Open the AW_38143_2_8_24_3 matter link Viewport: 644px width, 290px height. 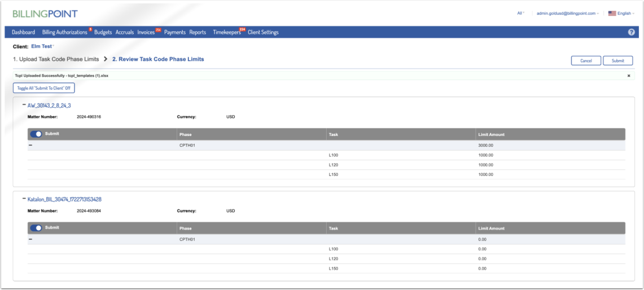49,106
